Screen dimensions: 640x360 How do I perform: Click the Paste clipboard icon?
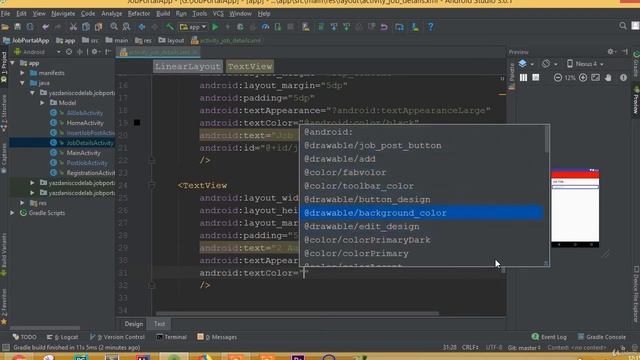pyautogui.click(x=98, y=27)
